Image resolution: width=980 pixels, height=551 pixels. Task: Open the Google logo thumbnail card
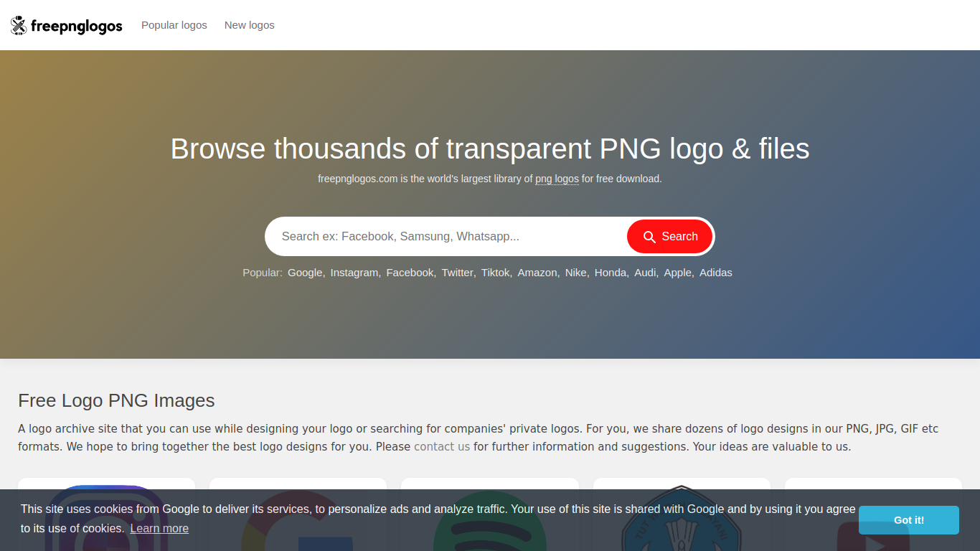click(x=298, y=514)
